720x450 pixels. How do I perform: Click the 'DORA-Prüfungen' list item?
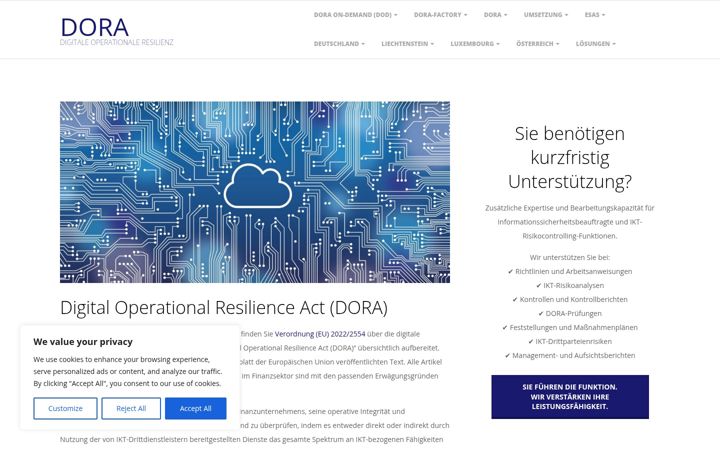pyautogui.click(x=570, y=313)
